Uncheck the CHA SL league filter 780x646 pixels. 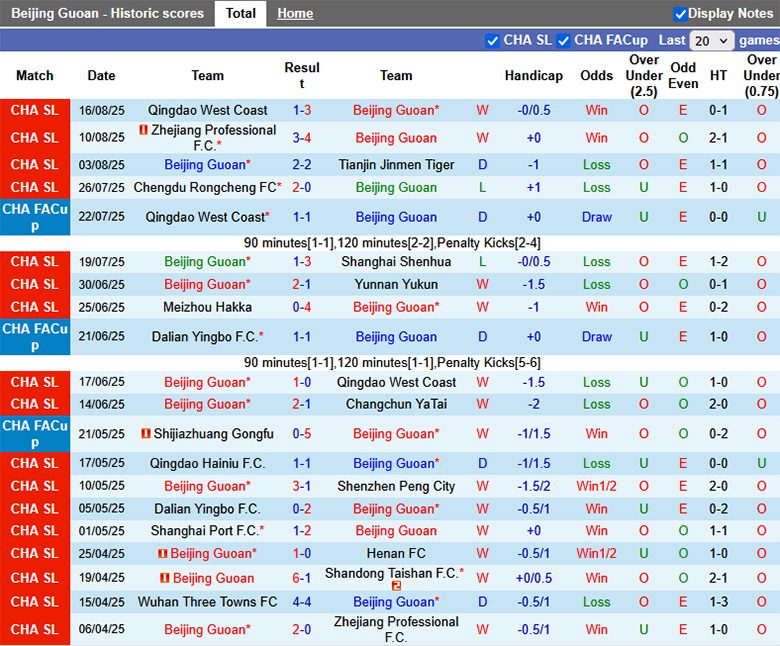click(x=492, y=41)
